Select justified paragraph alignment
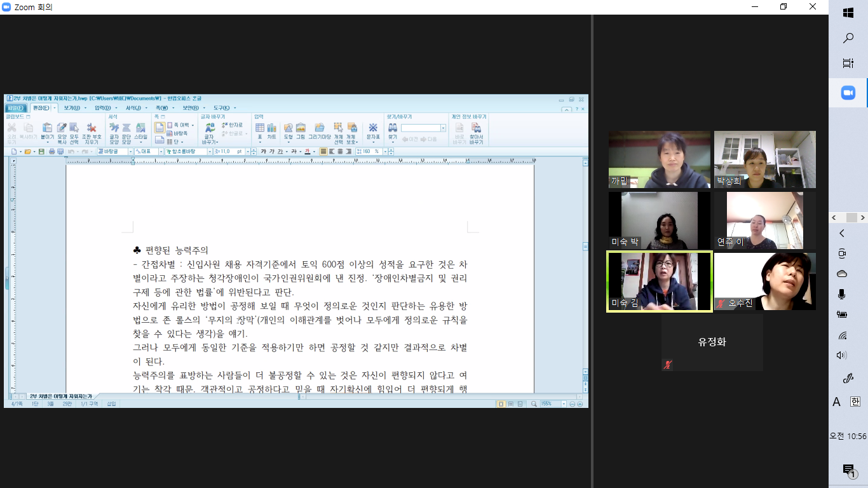 (323, 152)
